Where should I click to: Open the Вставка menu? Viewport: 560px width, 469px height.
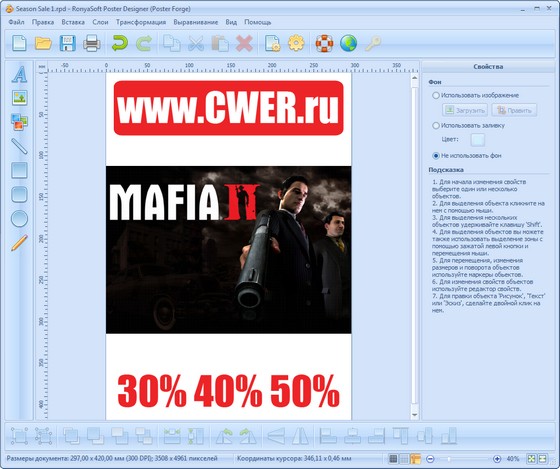coord(73,22)
